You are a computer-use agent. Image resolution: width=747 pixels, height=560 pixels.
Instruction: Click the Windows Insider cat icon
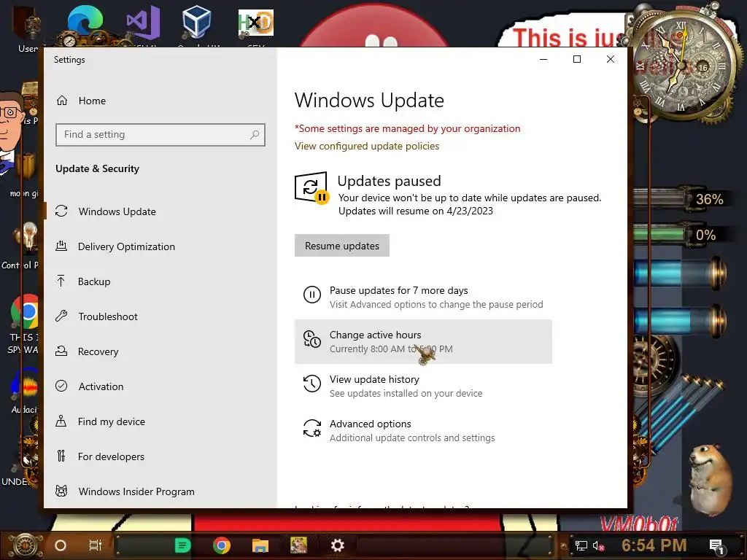point(61,491)
